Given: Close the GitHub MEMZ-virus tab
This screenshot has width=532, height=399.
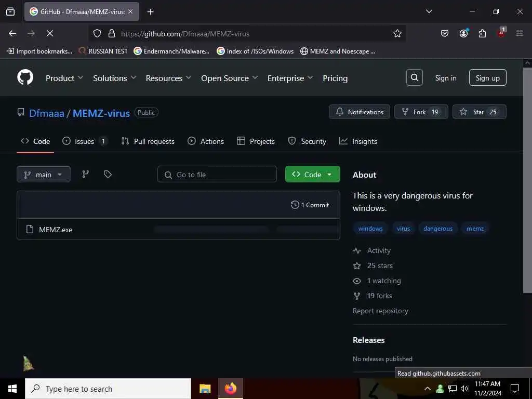Looking at the screenshot, I should point(130,11).
